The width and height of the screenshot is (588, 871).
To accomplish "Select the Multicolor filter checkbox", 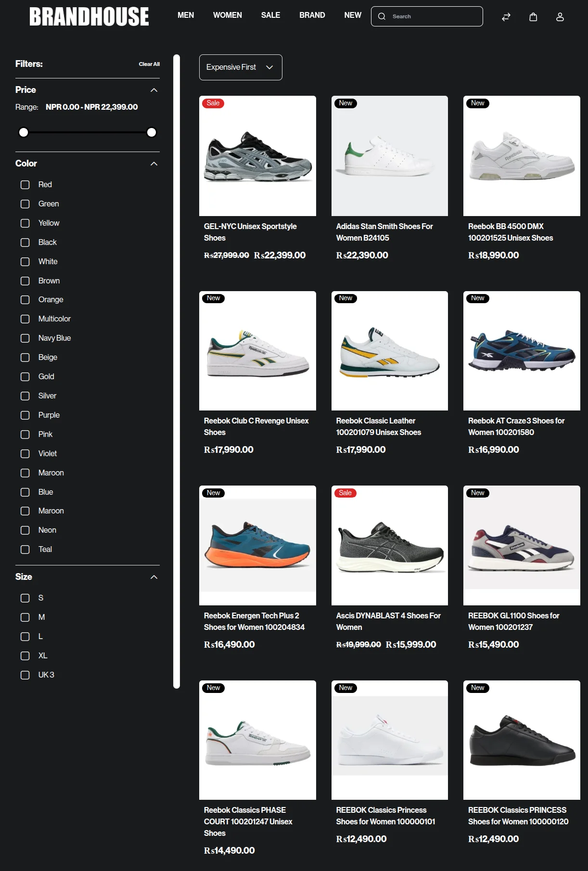I will click(x=25, y=319).
